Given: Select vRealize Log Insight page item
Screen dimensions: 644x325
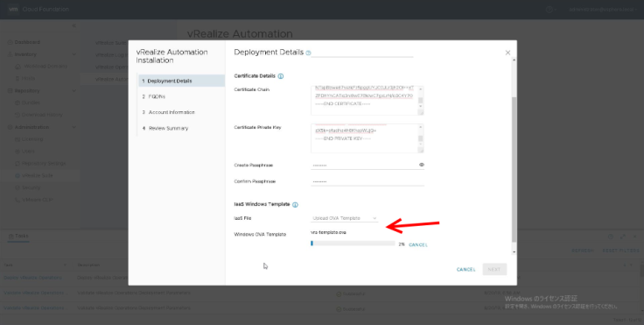Looking at the screenshot, I should click(111, 54).
